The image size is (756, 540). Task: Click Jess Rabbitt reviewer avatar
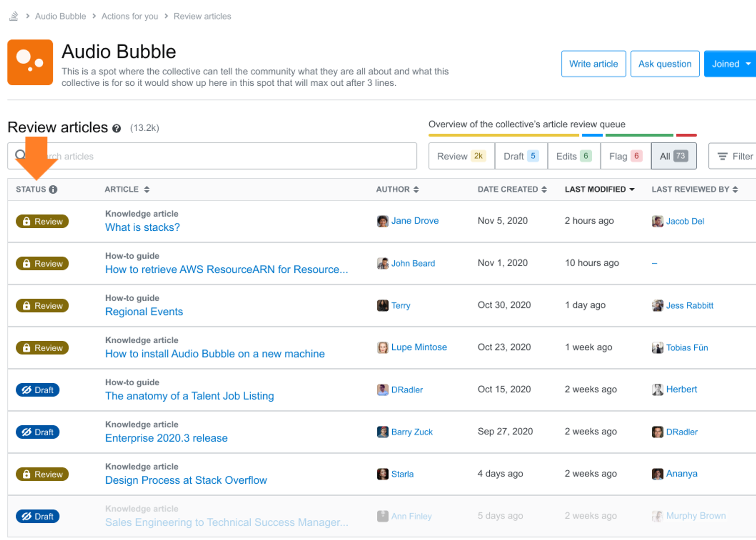point(657,306)
